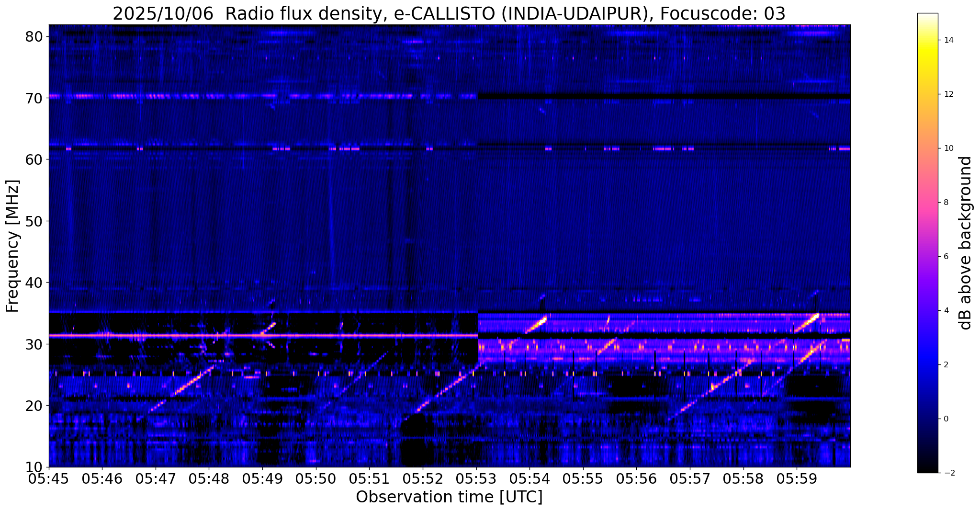The height and width of the screenshot is (511, 980).
Task: Click the 05:48 time tick label
Action: [209, 479]
